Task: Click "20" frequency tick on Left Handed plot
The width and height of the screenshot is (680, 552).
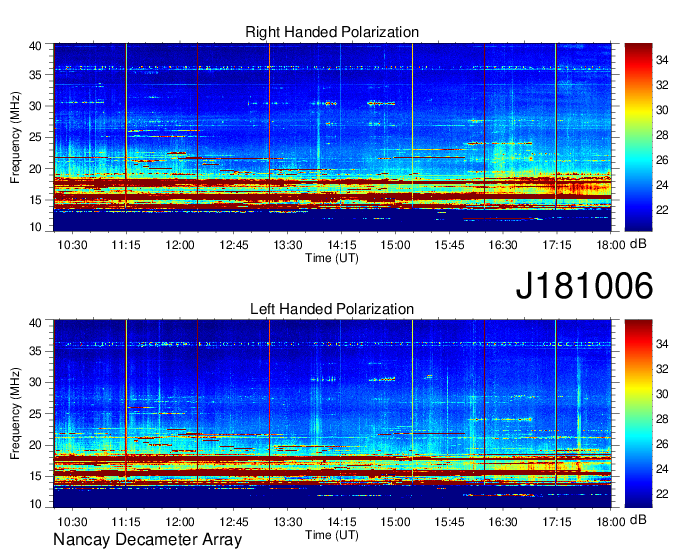Action: point(35,445)
